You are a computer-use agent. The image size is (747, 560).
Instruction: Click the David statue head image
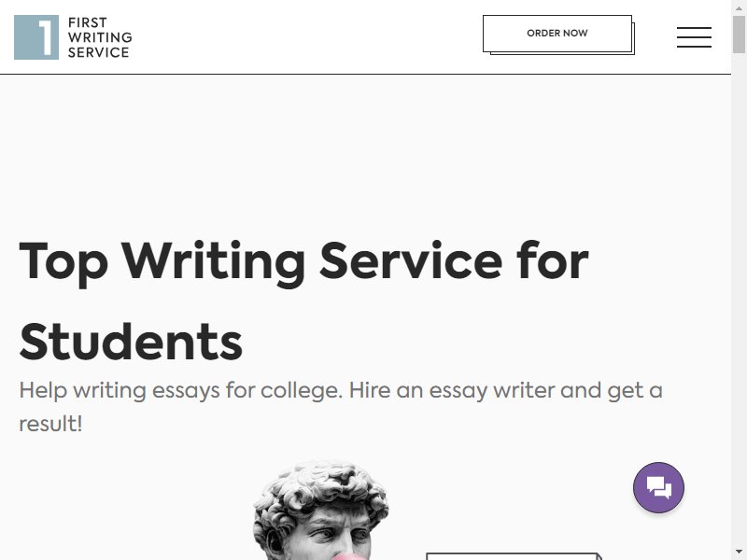coord(321,510)
